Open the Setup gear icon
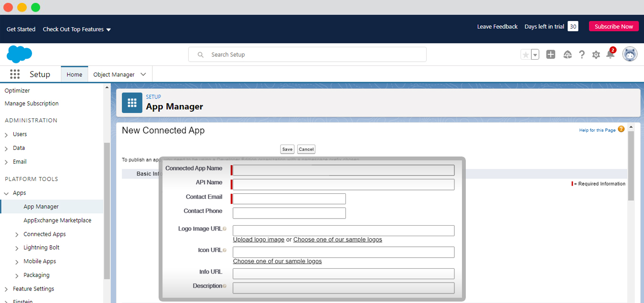 click(x=596, y=55)
